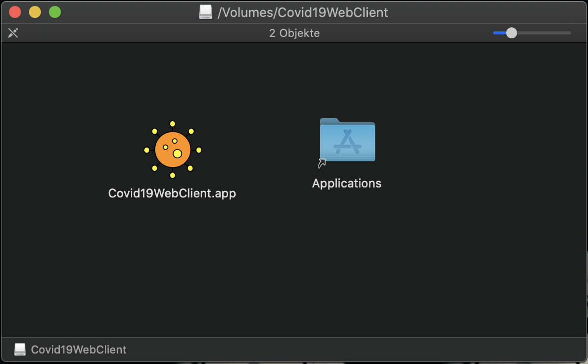Click the disk icon in the status bar
Viewport: 588px width, 364px height.
pos(19,349)
